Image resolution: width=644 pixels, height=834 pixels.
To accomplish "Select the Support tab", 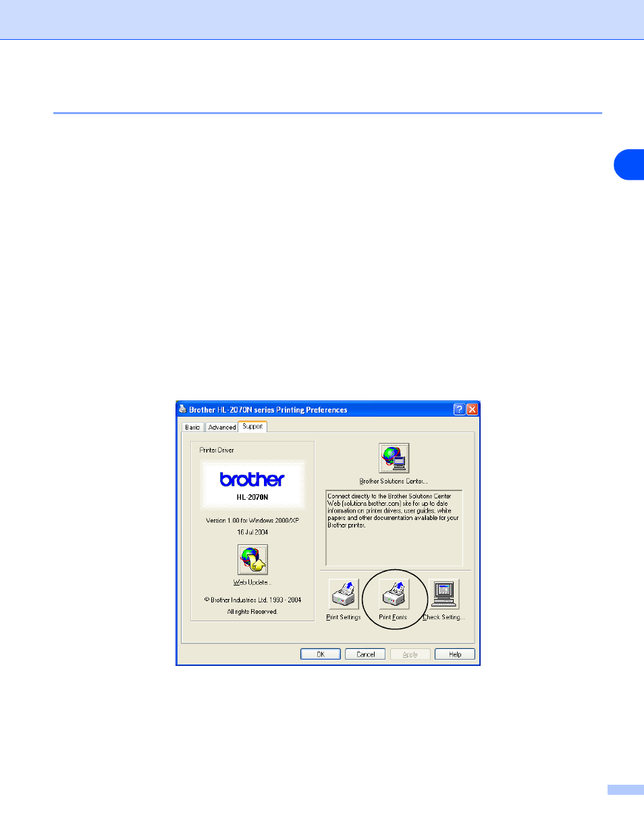I will [x=252, y=426].
